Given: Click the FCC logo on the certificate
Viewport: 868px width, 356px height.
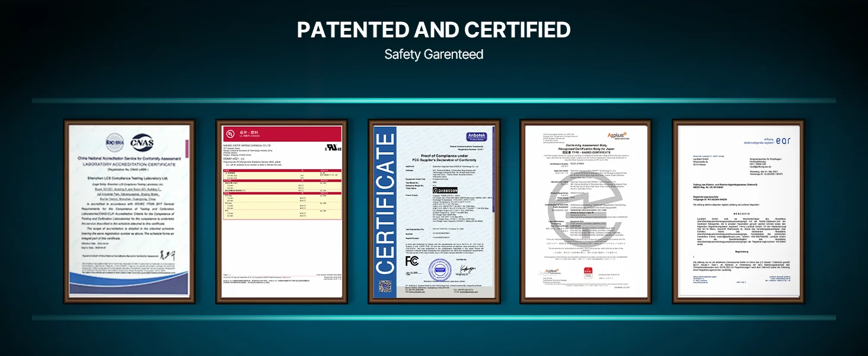Looking at the screenshot, I should pyautogui.click(x=411, y=261).
